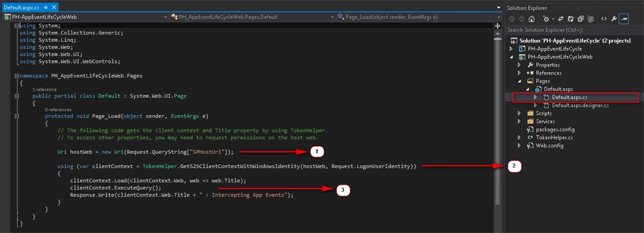The width and height of the screenshot is (644, 233).
Task: Expand the References node arrow
Action: point(519,73)
